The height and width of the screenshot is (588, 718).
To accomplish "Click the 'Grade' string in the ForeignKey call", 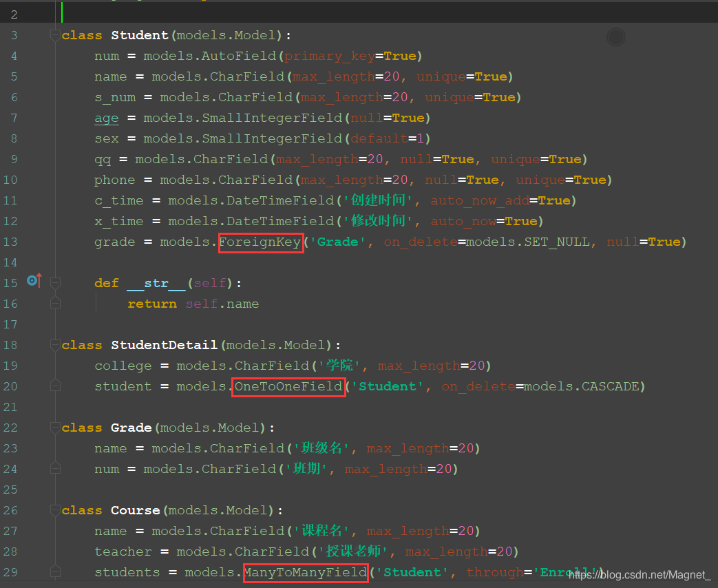I will [337, 242].
